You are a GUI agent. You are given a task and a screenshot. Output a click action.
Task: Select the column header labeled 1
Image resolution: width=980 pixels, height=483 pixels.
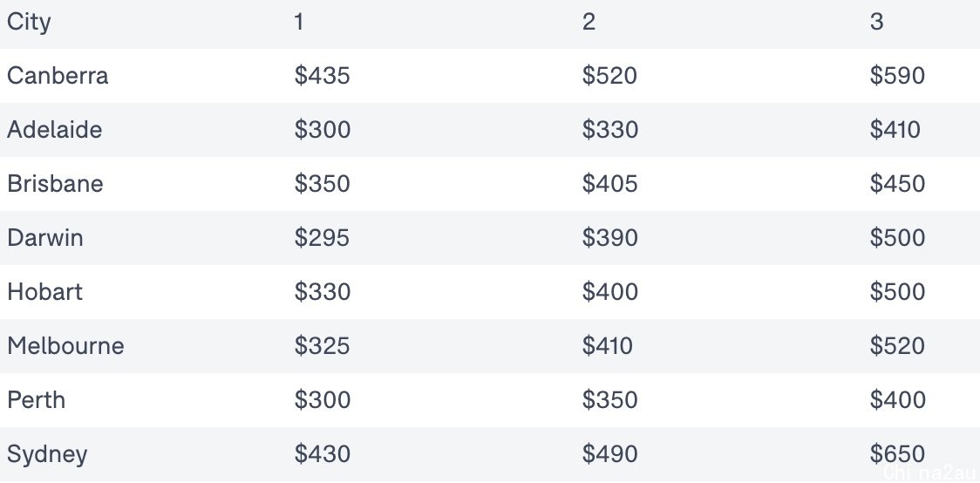(299, 22)
